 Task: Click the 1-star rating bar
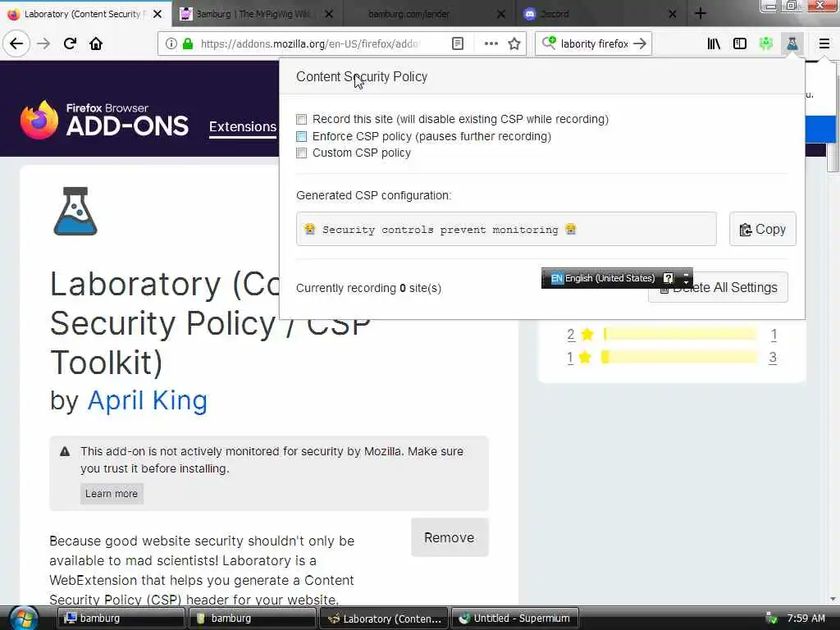(680, 357)
